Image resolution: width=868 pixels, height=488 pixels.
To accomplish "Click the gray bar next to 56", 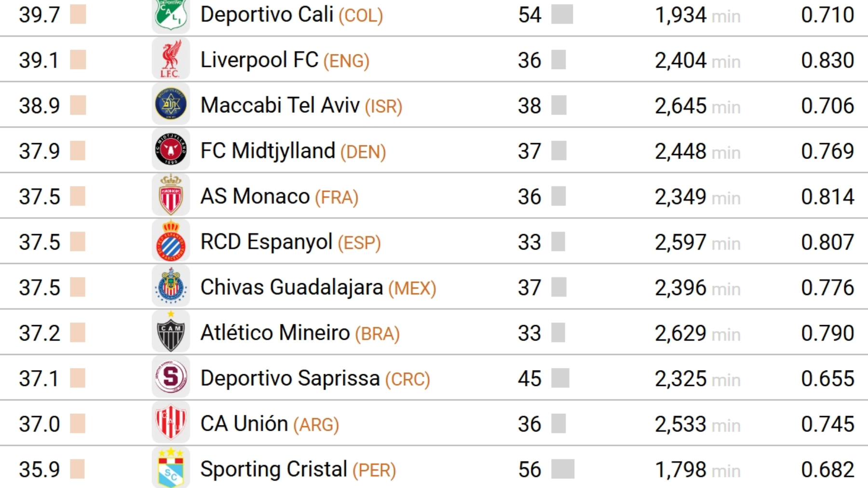I will [562, 469].
